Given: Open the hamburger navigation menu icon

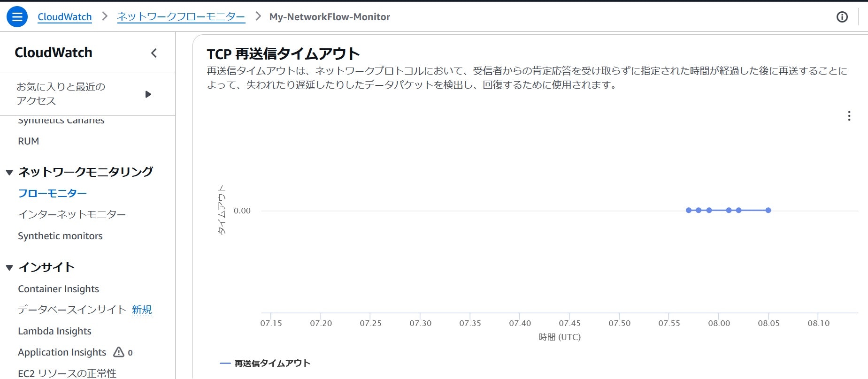Looking at the screenshot, I should coord(17,17).
